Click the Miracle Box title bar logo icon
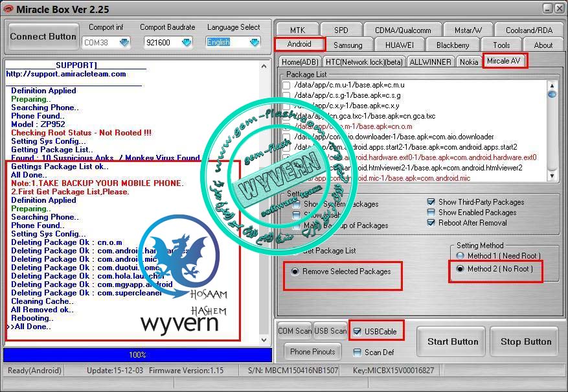568x392 pixels. click(x=8, y=9)
